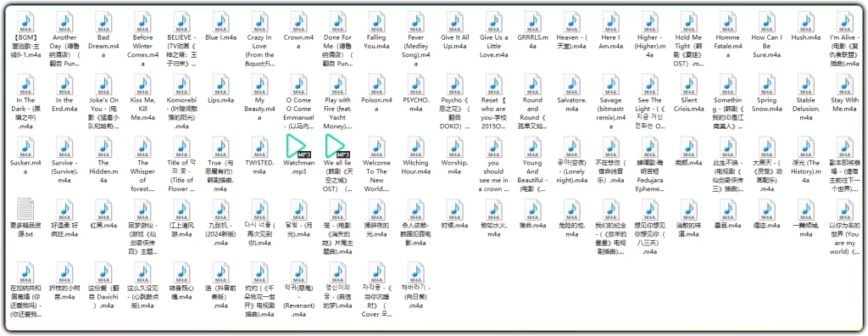The height and width of the screenshot is (336, 868).
Task: Click the file name 'Welcome To The New World'
Action: (377, 176)
